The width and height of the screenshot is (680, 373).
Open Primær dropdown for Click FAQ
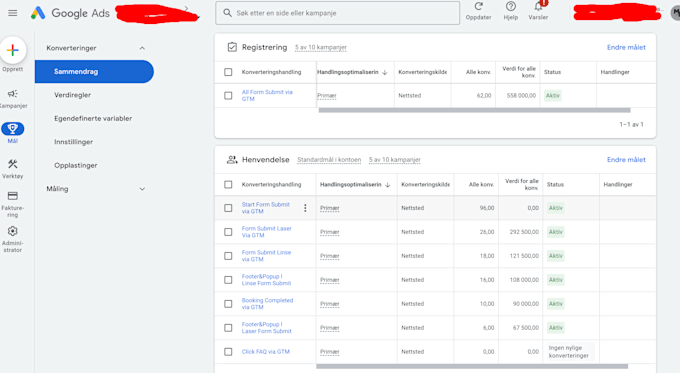(330, 352)
